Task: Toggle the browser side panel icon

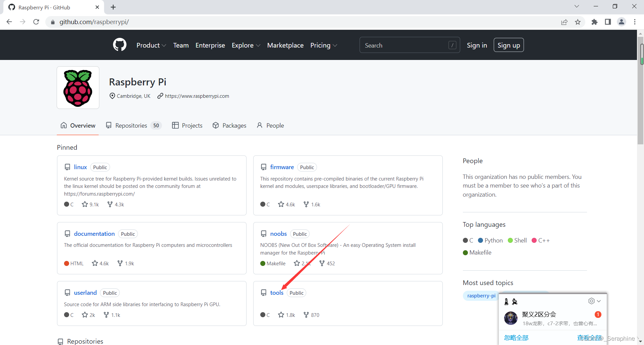Action: [x=608, y=22]
